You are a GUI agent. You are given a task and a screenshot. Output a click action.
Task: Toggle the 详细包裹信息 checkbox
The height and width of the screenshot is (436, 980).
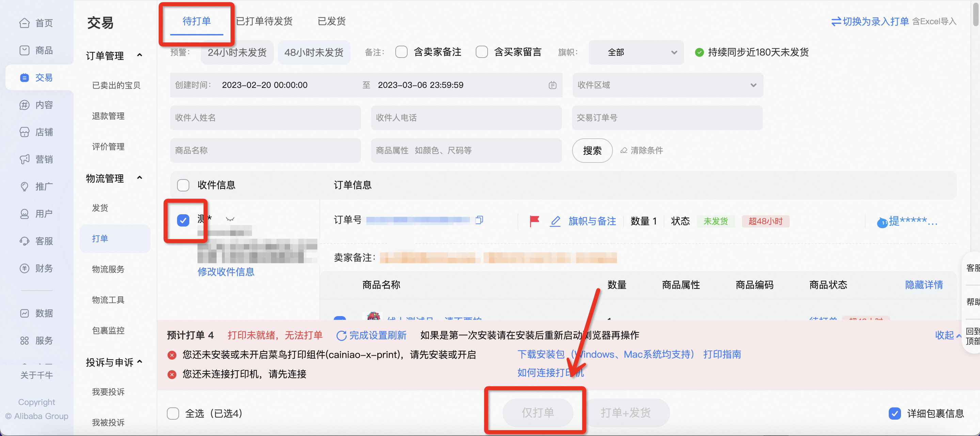click(x=895, y=413)
